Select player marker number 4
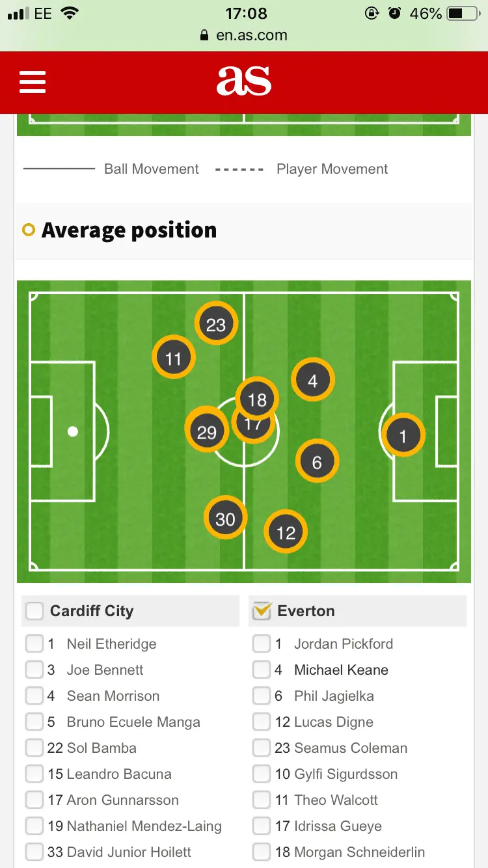 click(x=313, y=381)
